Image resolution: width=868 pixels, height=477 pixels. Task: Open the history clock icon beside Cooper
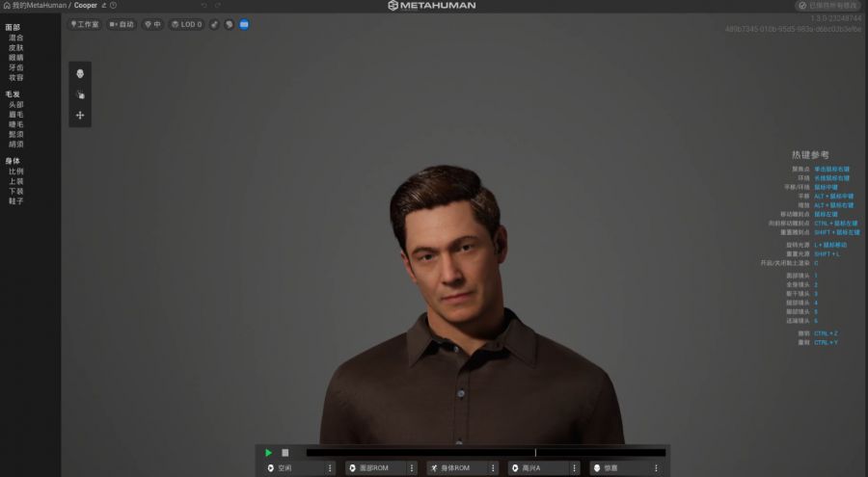coord(113,5)
